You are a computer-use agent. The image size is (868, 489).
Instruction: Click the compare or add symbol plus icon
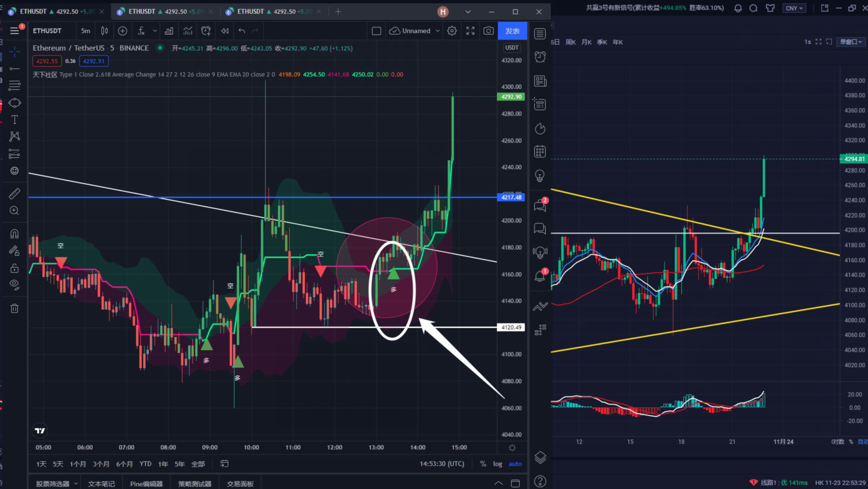pyautogui.click(x=123, y=31)
